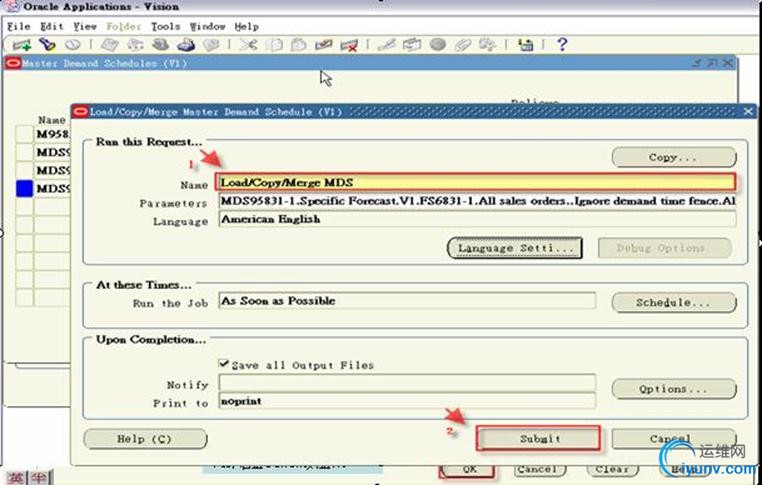Screen dimensions: 762x485
Task: Open the View menu
Action: point(85,26)
